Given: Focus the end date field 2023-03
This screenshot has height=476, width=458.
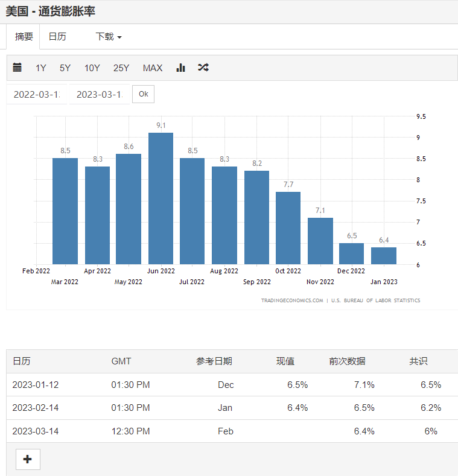Looking at the screenshot, I should pos(100,94).
